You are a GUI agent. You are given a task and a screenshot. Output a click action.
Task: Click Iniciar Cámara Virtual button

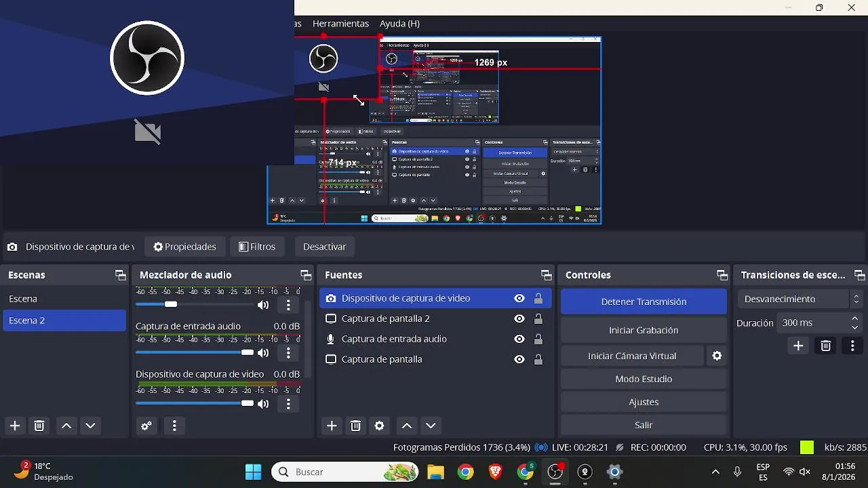click(x=632, y=356)
